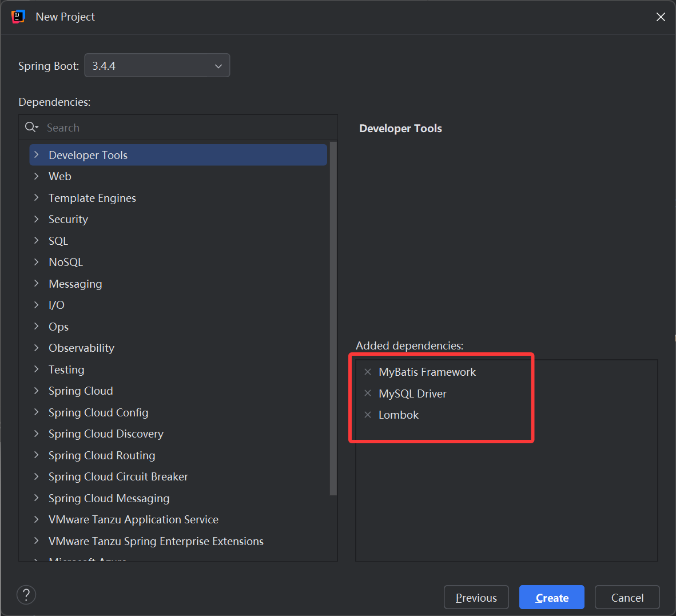
Task: Select the Spring Cloud Discovery item
Action: [178, 434]
